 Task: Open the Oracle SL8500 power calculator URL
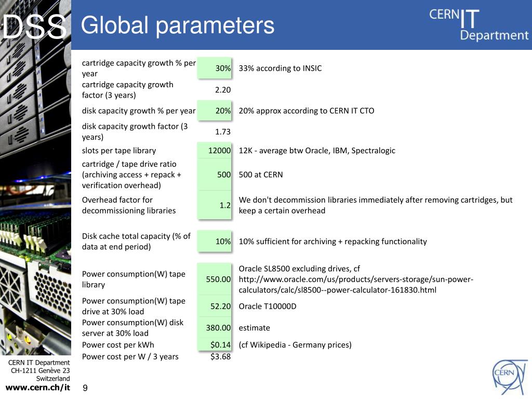[356, 285]
